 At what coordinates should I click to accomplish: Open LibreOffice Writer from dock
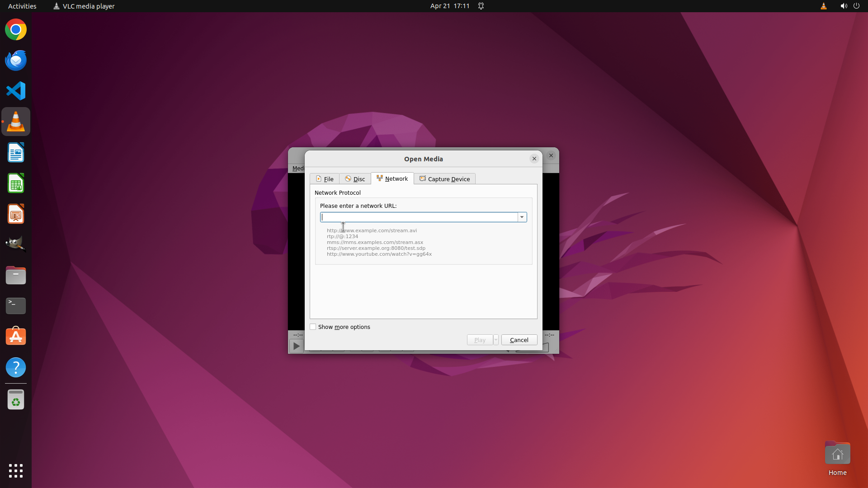point(16,152)
